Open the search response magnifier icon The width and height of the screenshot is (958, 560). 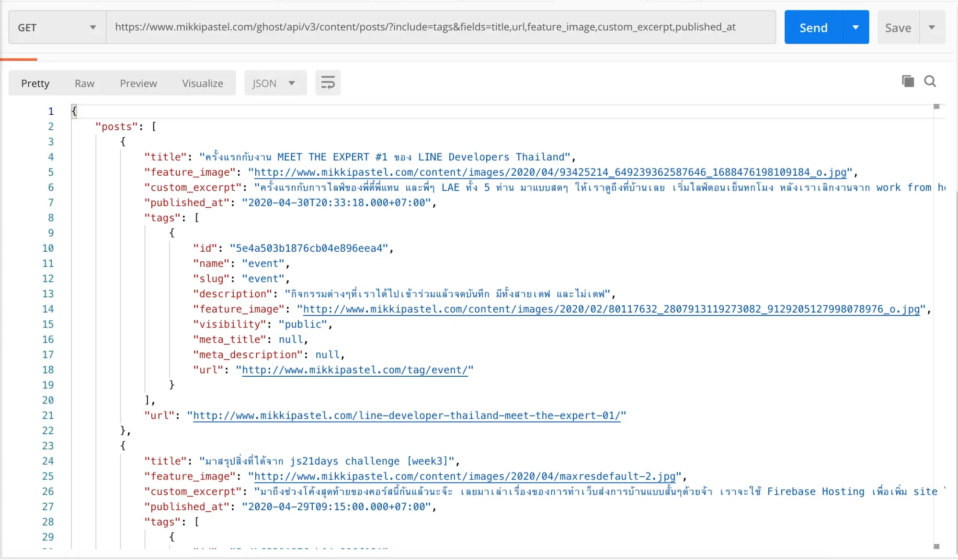point(930,81)
